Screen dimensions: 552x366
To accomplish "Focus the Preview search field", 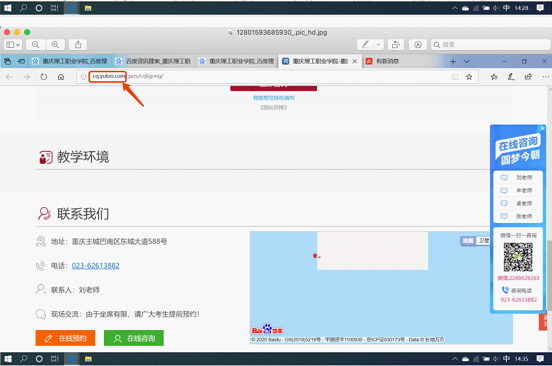I will tap(490, 45).
